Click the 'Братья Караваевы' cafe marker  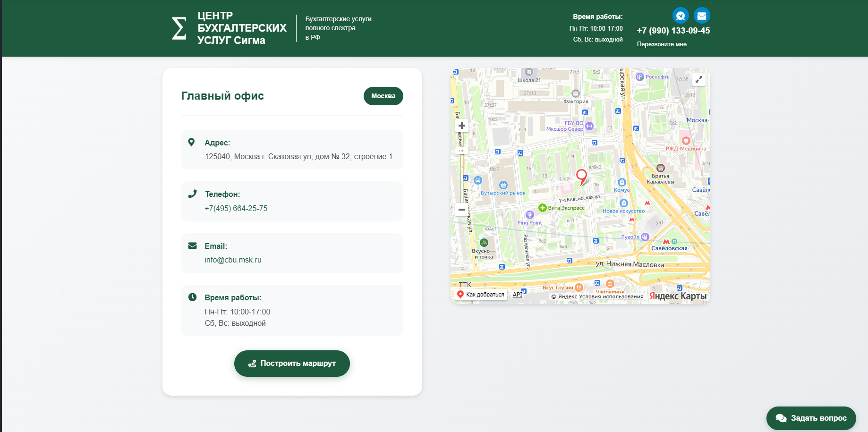(661, 168)
